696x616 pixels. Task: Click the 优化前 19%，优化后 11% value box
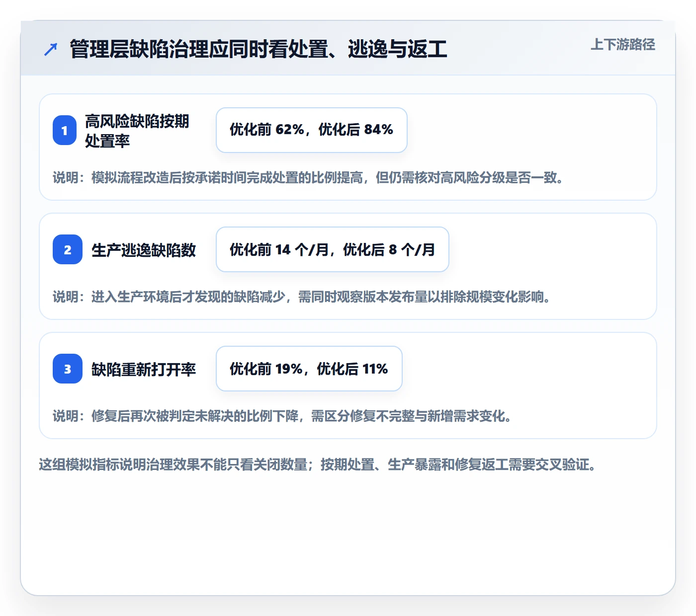309,369
